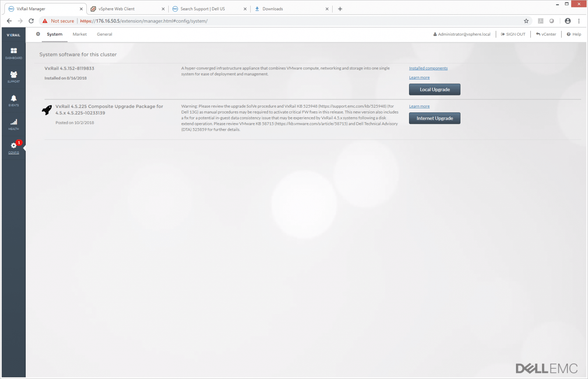Open Chrome three-dot menu
Screen dimensions: 588x379
click(579, 21)
